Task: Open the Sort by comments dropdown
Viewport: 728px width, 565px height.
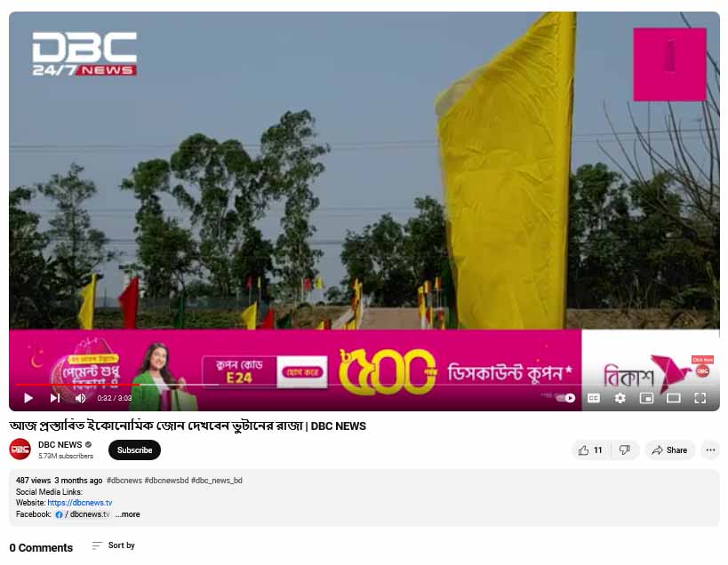Action: click(x=113, y=545)
